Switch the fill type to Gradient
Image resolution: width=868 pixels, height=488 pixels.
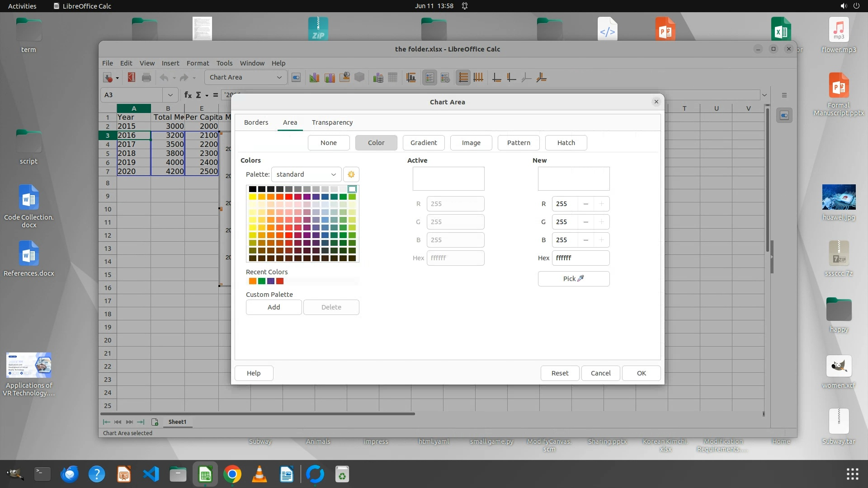[x=424, y=143]
